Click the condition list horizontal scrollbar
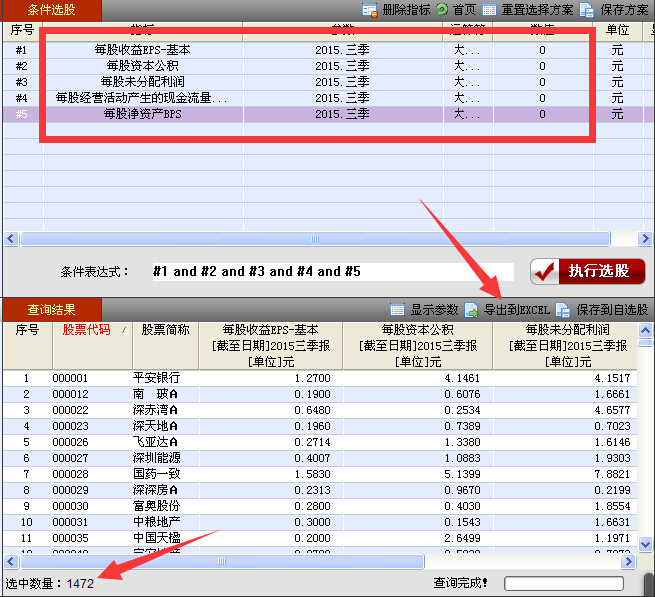 (x=315, y=239)
